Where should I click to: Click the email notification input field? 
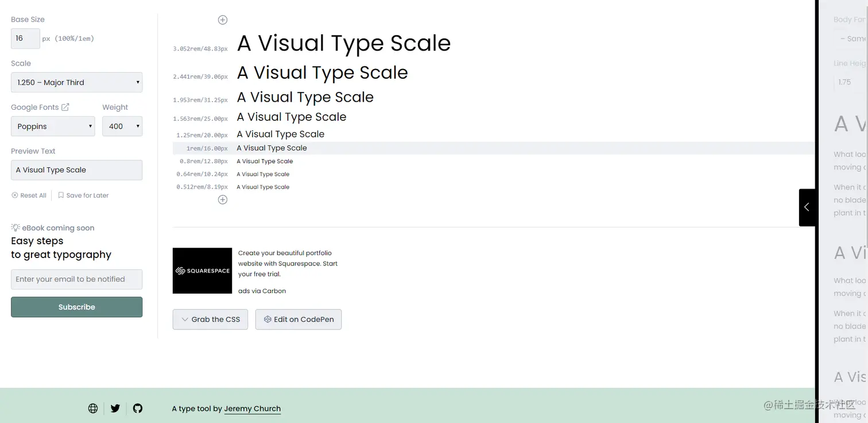coord(76,279)
